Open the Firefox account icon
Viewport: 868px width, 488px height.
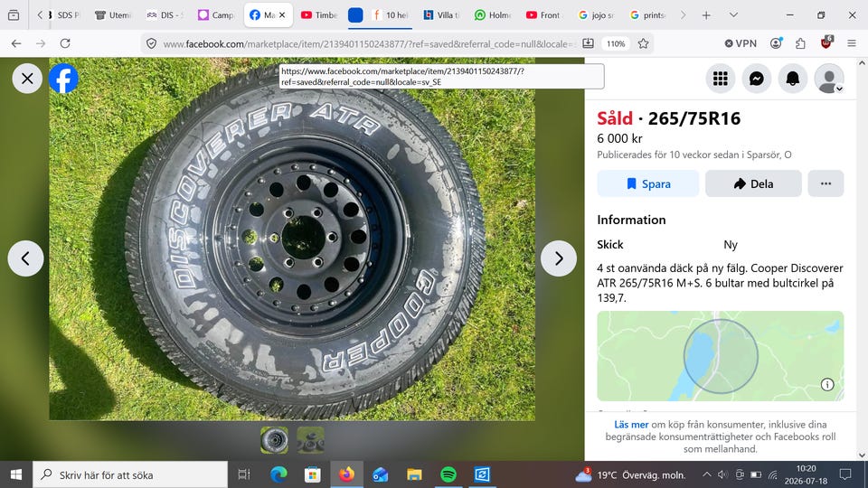(x=776, y=43)
